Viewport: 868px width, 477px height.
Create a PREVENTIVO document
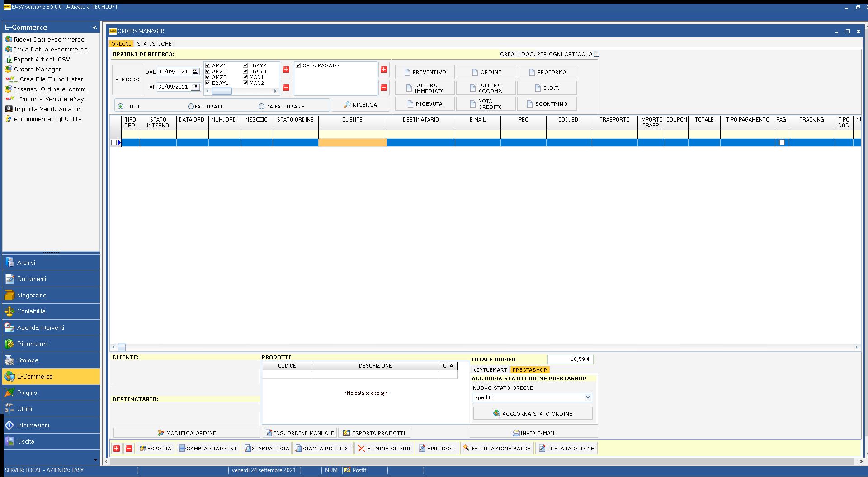click(x=425, y=72)
